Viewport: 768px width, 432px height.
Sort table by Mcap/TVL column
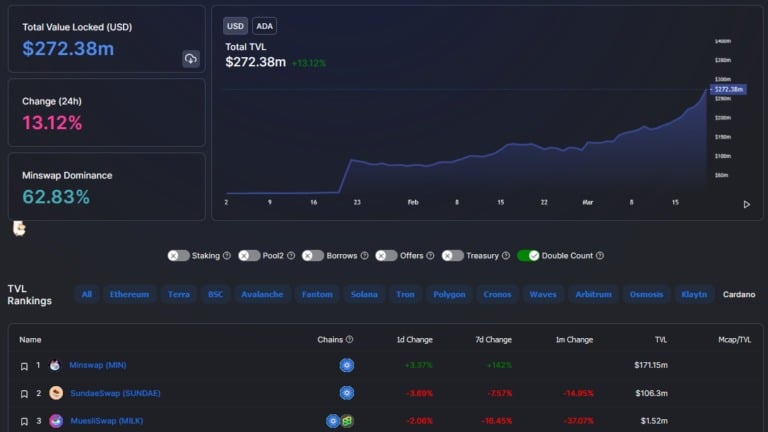[734, 339]
